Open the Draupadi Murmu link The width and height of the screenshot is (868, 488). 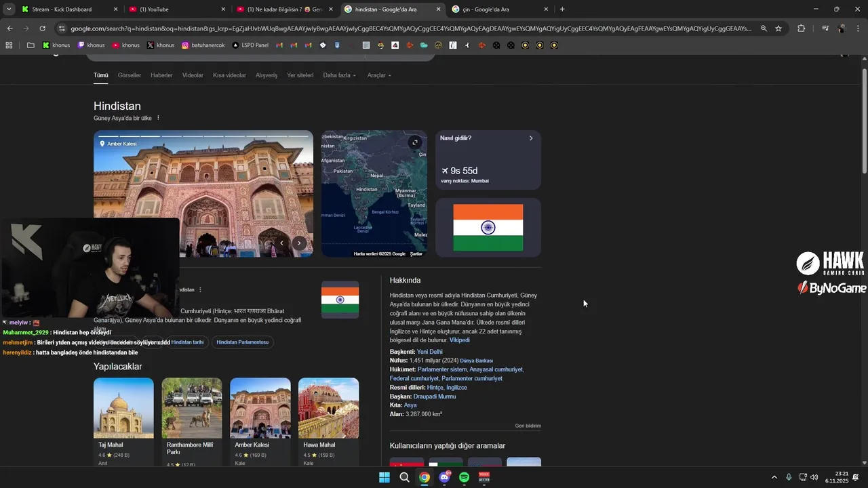click(435, 396)
